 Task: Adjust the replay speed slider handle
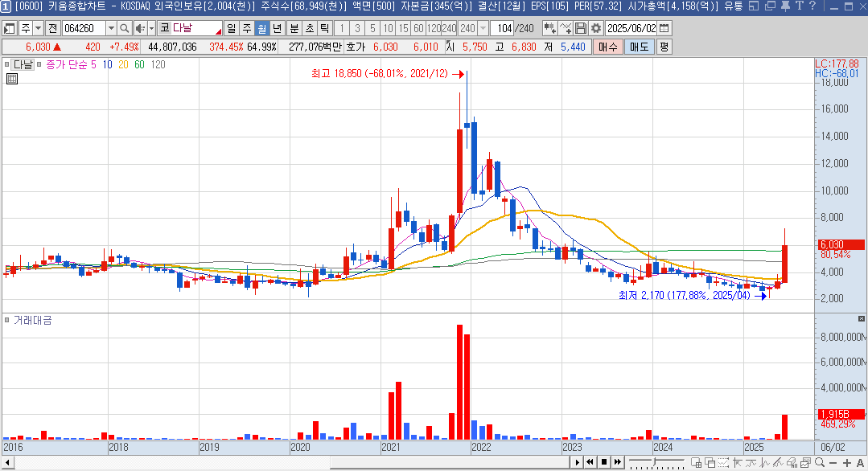tap(656, 462)
